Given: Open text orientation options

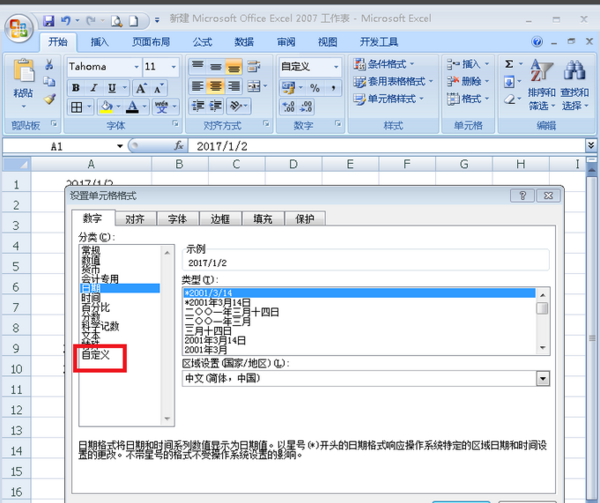Looking at the screenshot, I should point(236,106).
